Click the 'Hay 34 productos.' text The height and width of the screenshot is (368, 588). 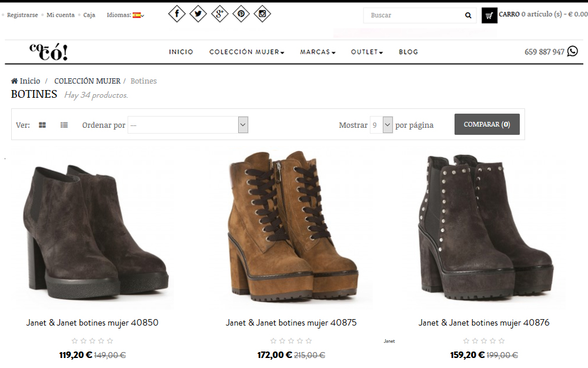pyautogui.click(x=96, y=95)
